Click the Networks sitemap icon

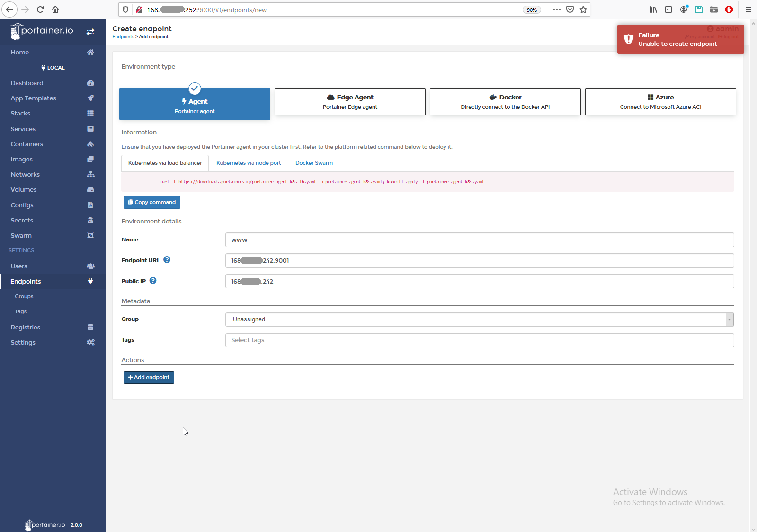(90, 174)
